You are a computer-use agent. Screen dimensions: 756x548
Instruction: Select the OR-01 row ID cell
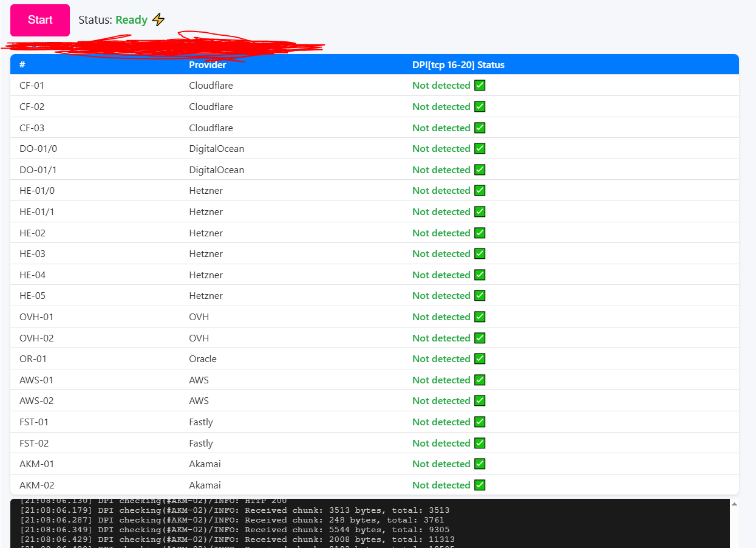point(33,359)
